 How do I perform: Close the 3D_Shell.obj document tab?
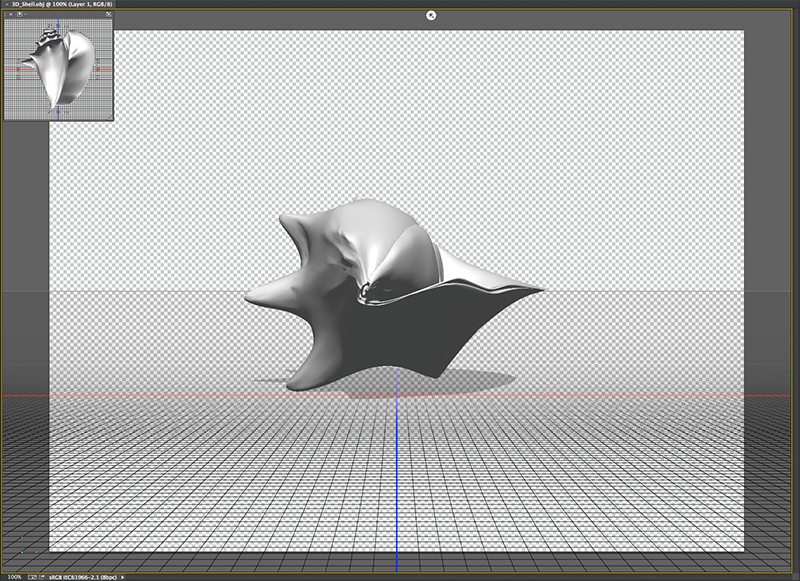pos(5,4)
